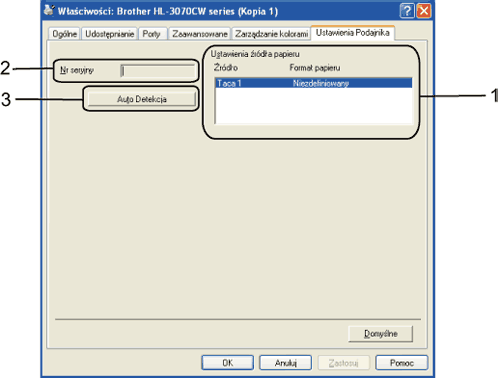This screenshot has height=378, width=500.
Task: Click the Format papieru column header
Action: tap(315, 68)
